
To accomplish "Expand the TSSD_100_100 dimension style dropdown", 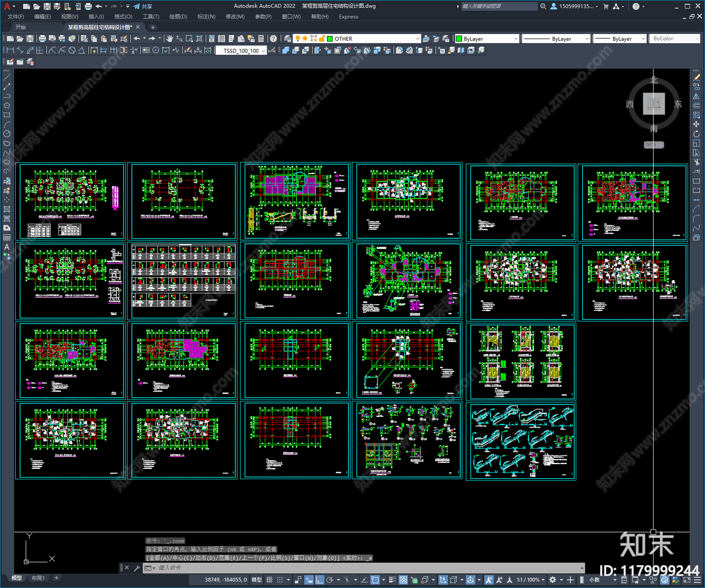I will pos(263,51).
